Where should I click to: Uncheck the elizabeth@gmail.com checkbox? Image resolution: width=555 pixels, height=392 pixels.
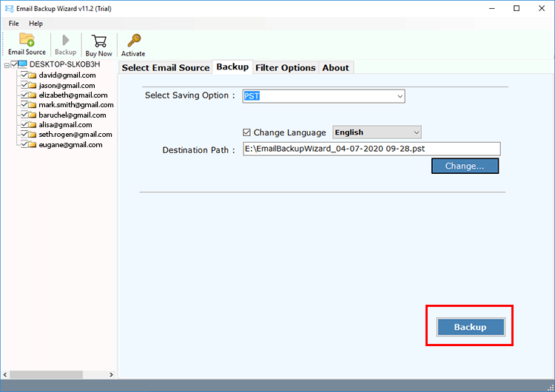pyautogui.click(x=24, y=95)
